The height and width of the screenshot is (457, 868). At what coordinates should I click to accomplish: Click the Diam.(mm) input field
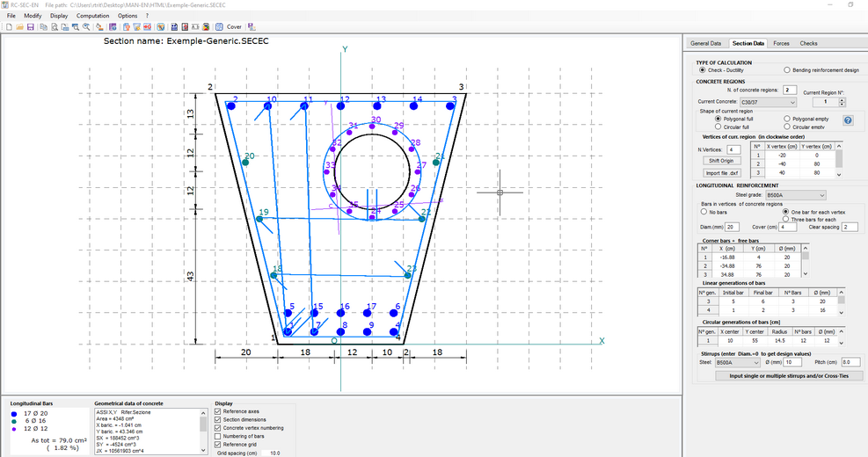coord(732,228)
